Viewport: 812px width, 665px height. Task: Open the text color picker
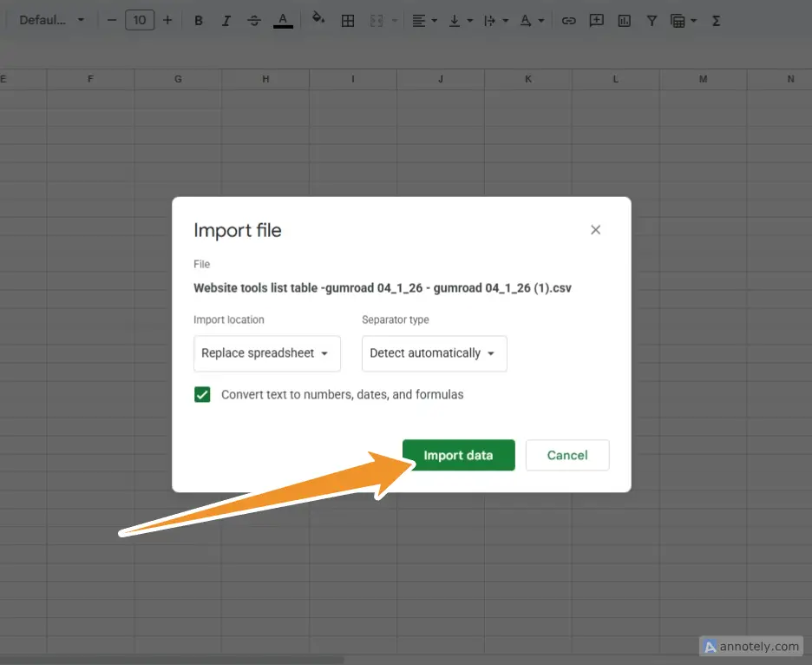click(x=283, y=20)
